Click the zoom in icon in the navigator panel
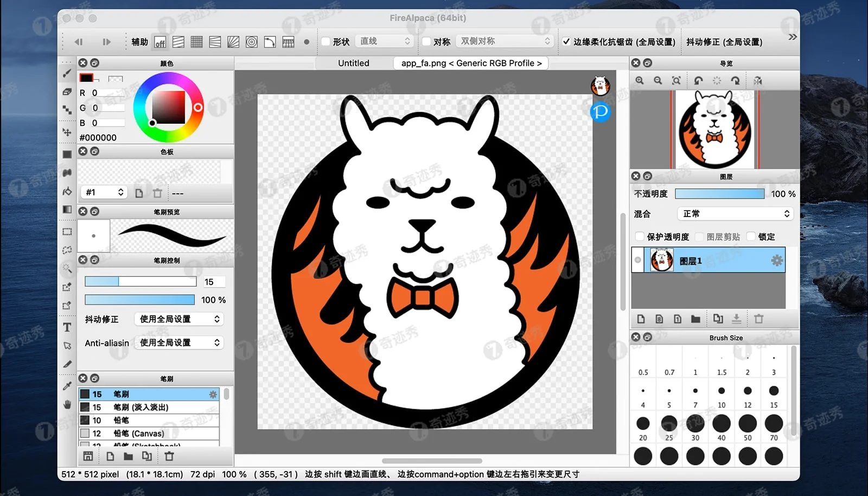868x496 pixels. pyautogui.click(x=640, y=80)
